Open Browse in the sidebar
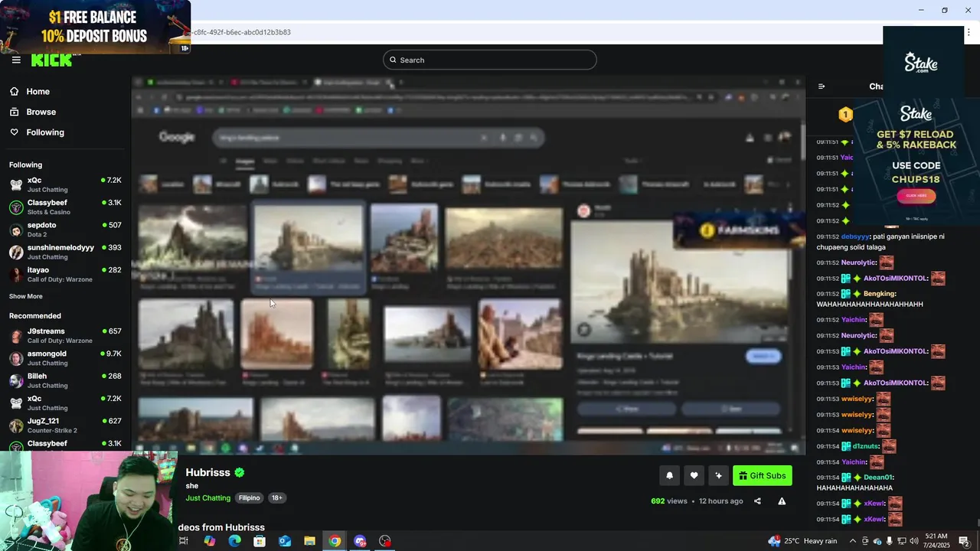 (x=41, y=112)
